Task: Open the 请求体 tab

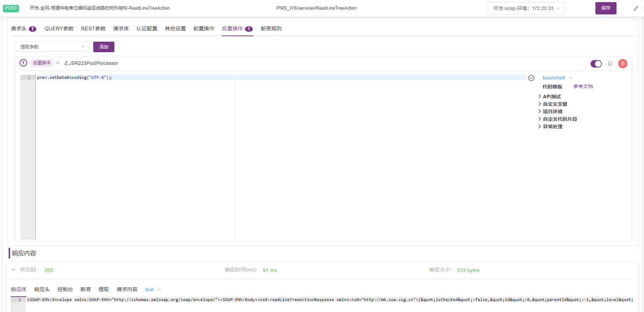Action: [121, 28]
